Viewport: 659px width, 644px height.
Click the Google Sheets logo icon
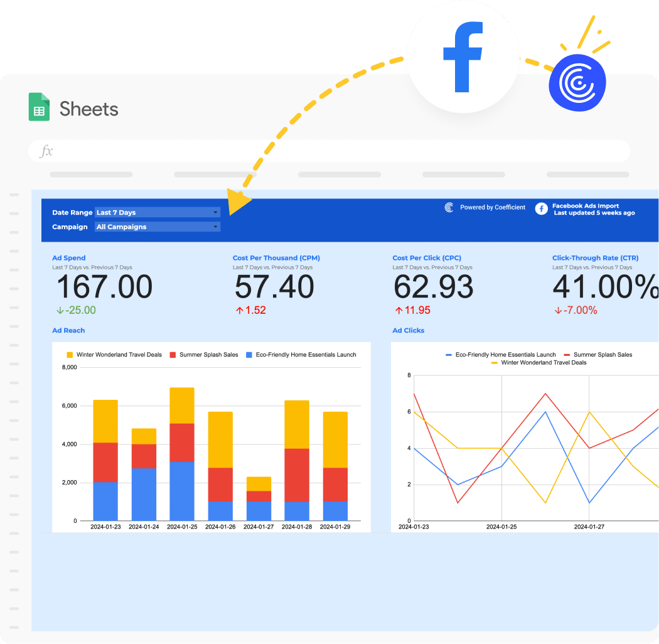point(39,107)
